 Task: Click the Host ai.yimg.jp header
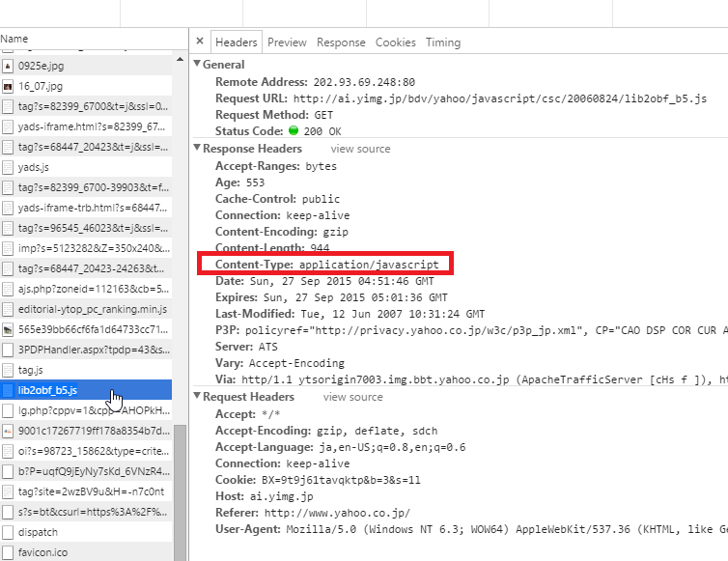point(265,496)
